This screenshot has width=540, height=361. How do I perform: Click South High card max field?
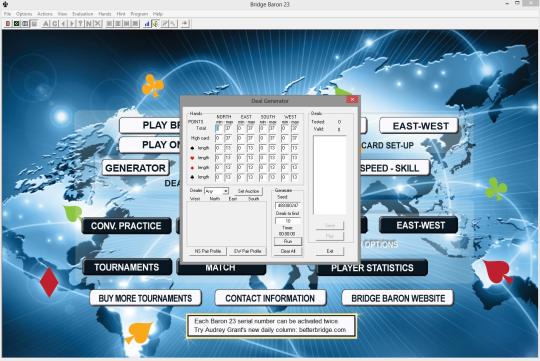coord(272,138)
